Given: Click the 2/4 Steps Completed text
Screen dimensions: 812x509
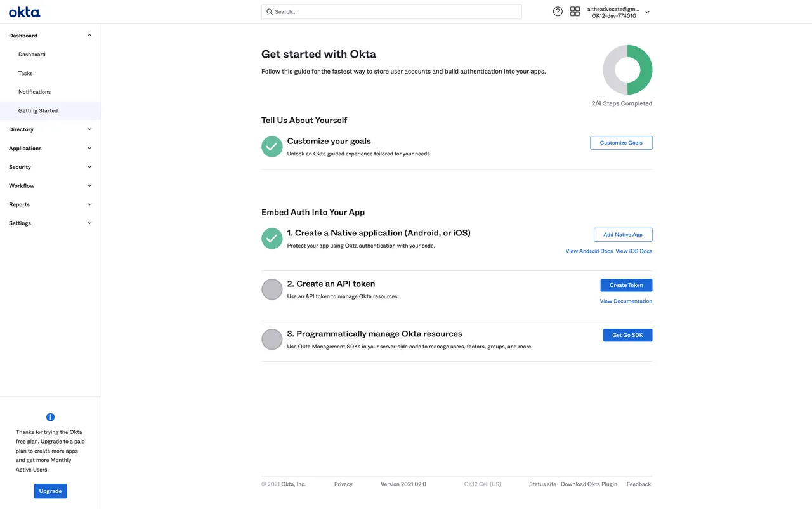Looking at the screenshot, I should 622,103.
